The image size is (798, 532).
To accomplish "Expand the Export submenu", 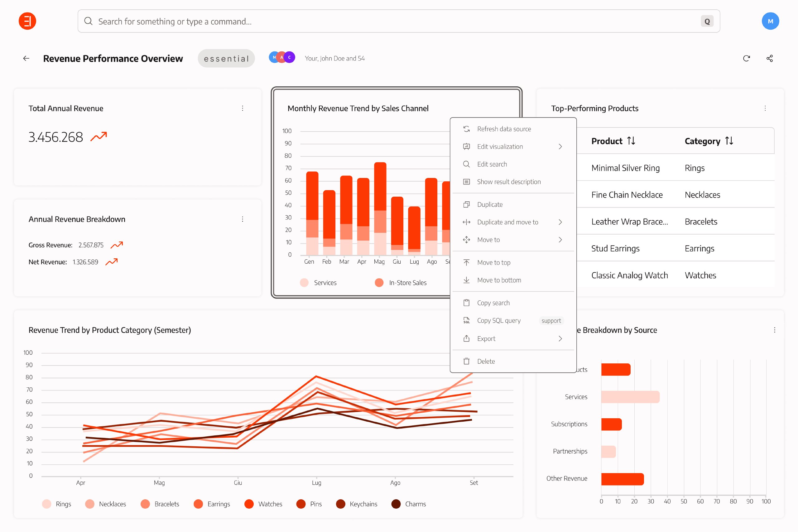I will [487, 338].
